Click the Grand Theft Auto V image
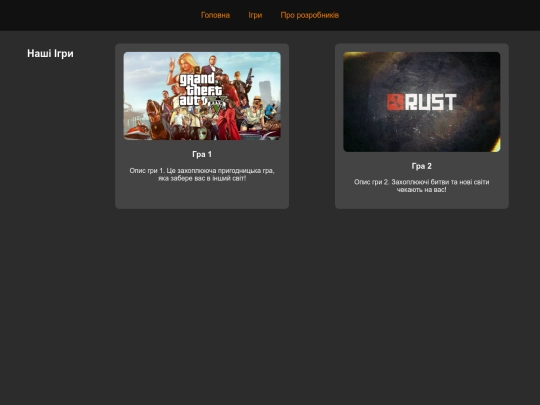The height and width of the screenshot is (405, 540). [x=202, y=96]
